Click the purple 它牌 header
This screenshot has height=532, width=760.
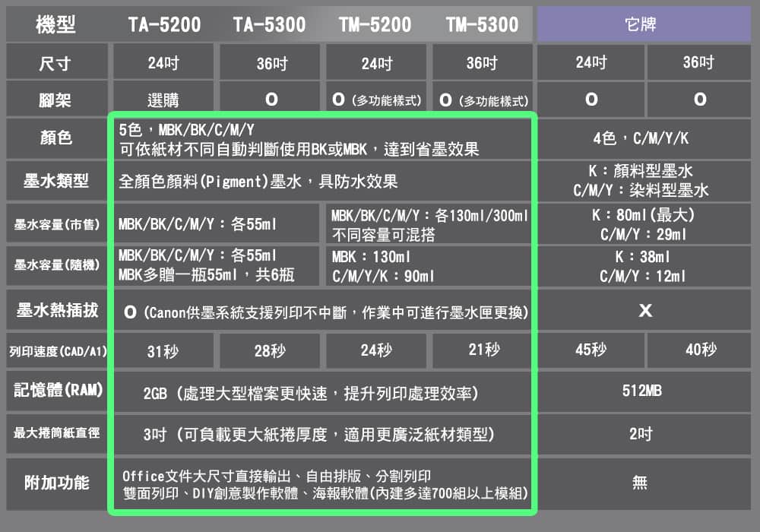pyautogui.click(x=644, y=24)
